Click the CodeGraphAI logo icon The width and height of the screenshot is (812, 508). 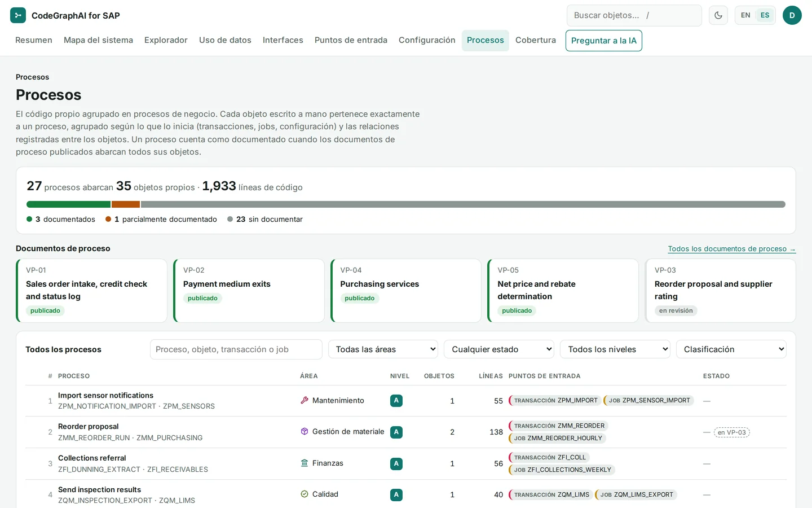click(18, 15)
